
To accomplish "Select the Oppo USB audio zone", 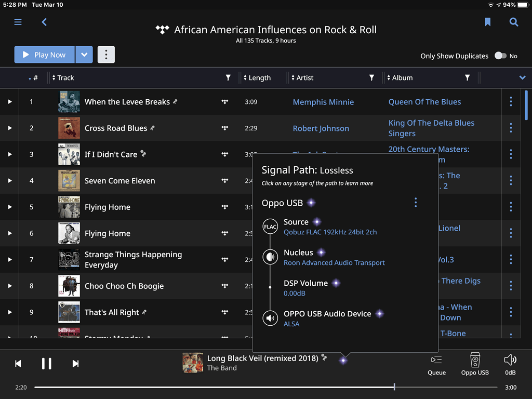I will click(475, 364).
